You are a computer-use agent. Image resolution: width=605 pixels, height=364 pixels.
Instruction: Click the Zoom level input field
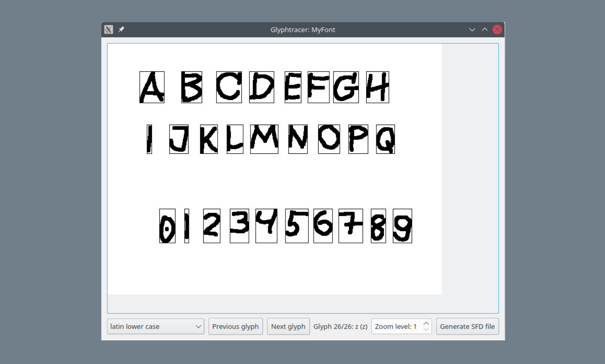[401, 326]
